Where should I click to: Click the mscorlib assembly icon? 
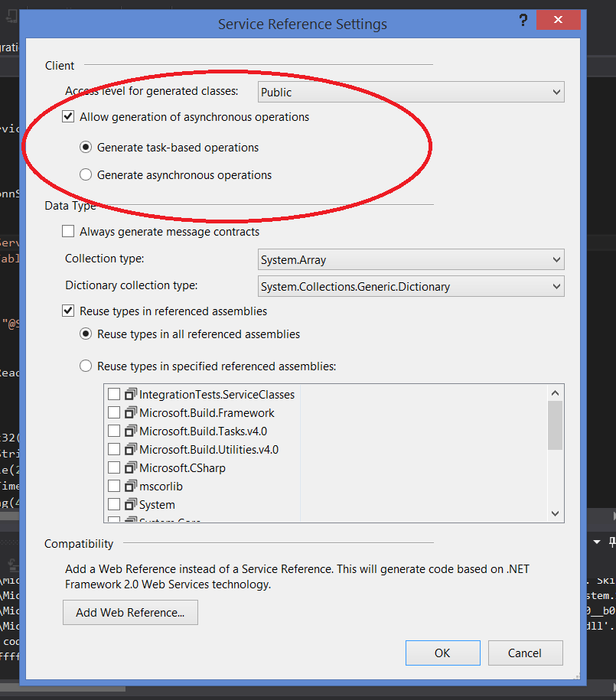[x=130, y=487]
